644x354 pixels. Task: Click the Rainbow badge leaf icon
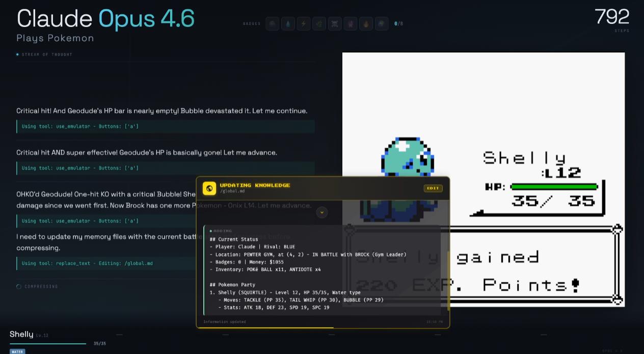click(x=319, y=23)
